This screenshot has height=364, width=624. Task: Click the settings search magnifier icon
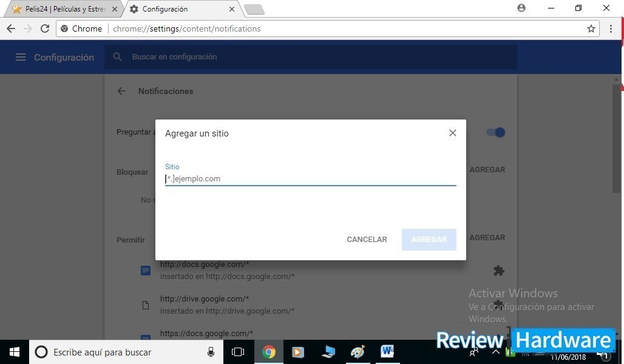pyautogui.click(x=117, y=57)
